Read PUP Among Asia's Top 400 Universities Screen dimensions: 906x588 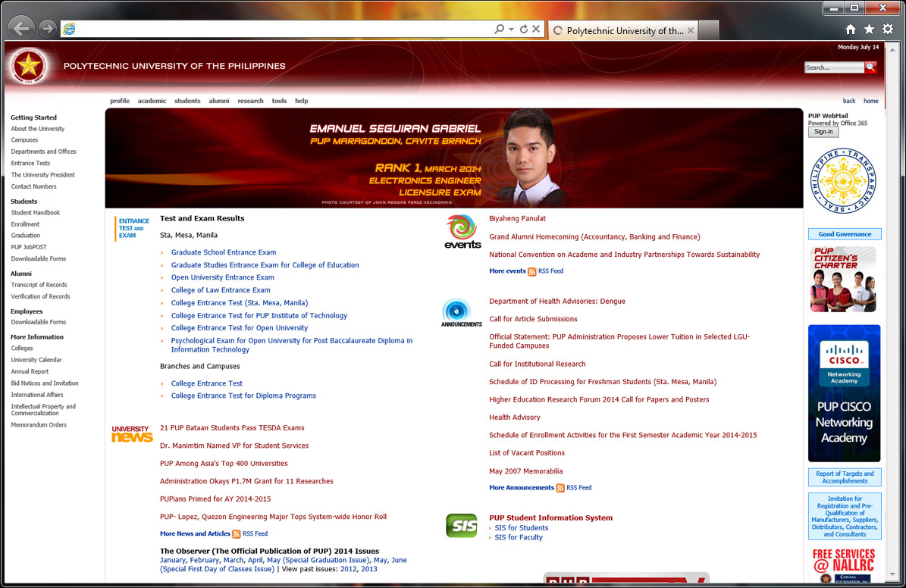(224, 463)
